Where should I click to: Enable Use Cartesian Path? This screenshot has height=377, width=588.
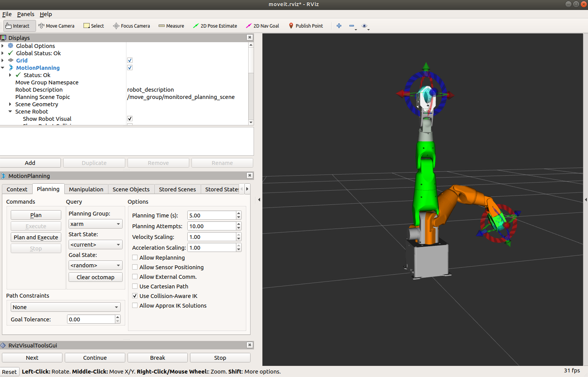[135, 286]
